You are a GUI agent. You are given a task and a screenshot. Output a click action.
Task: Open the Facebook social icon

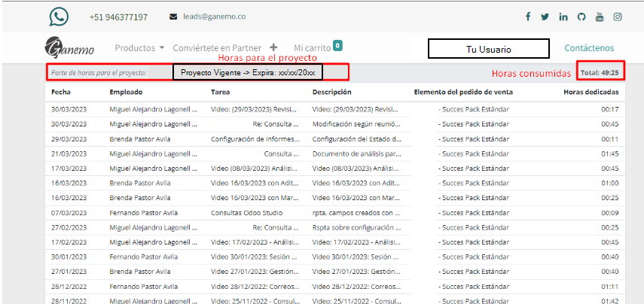click(x=527, y=17)
